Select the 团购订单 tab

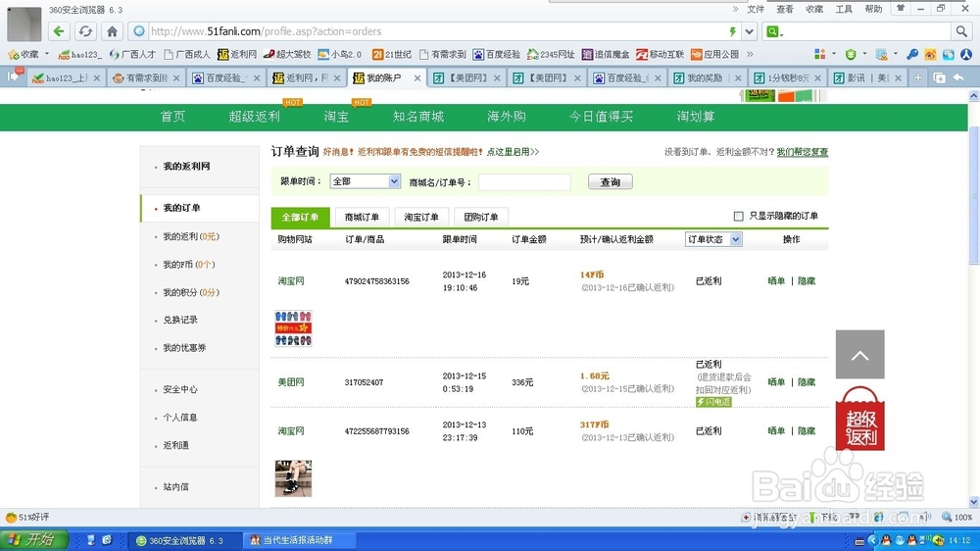tap(480, 217)
